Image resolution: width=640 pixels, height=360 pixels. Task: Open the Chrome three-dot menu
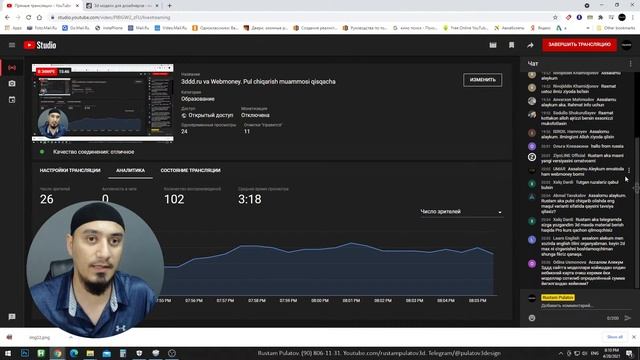pos(633,18)
